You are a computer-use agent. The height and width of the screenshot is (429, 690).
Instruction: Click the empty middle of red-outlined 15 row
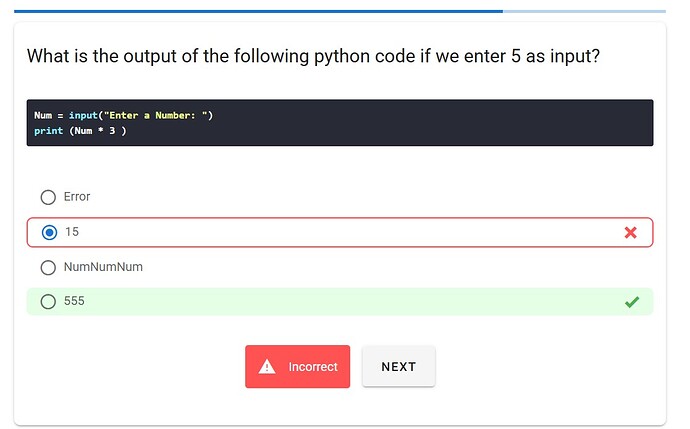[x=340, y=232]
